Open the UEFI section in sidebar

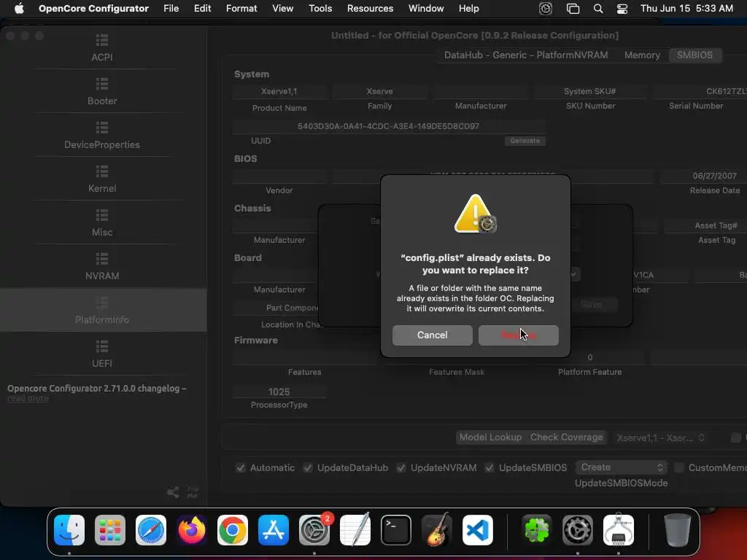tap(102, 354)
